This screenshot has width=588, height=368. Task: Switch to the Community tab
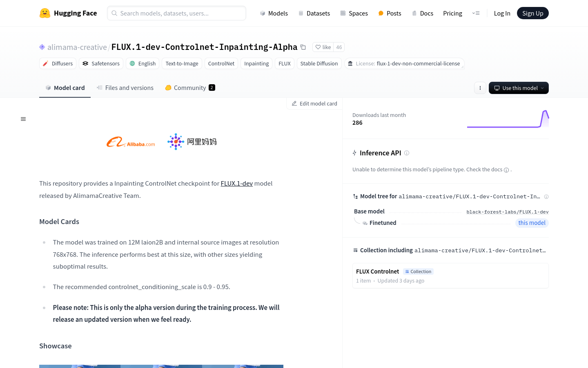190,88
